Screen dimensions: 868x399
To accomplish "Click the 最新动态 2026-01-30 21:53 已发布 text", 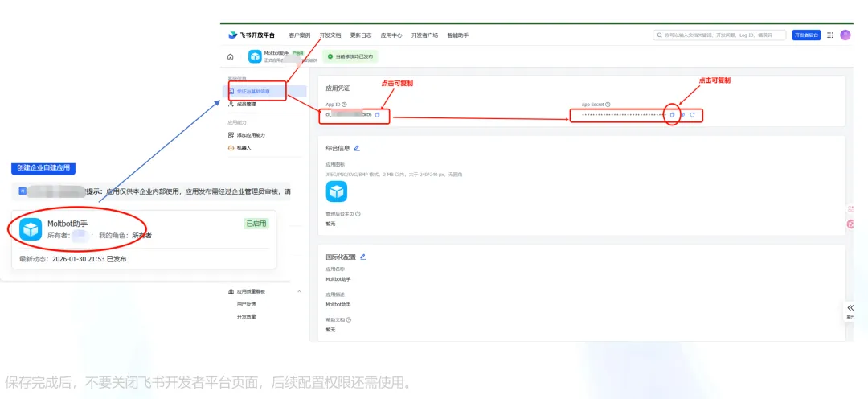I will [72, 259].
